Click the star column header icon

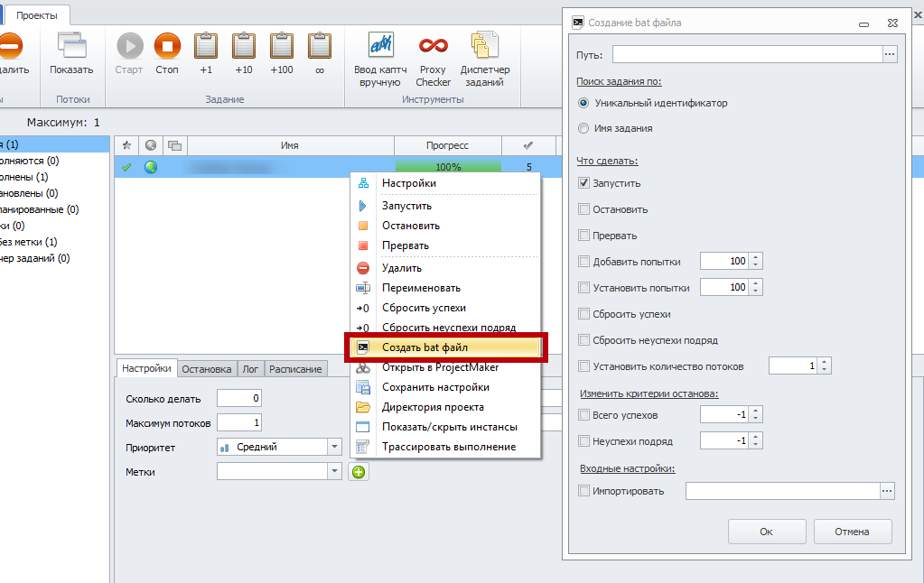(x=126, y=145)
